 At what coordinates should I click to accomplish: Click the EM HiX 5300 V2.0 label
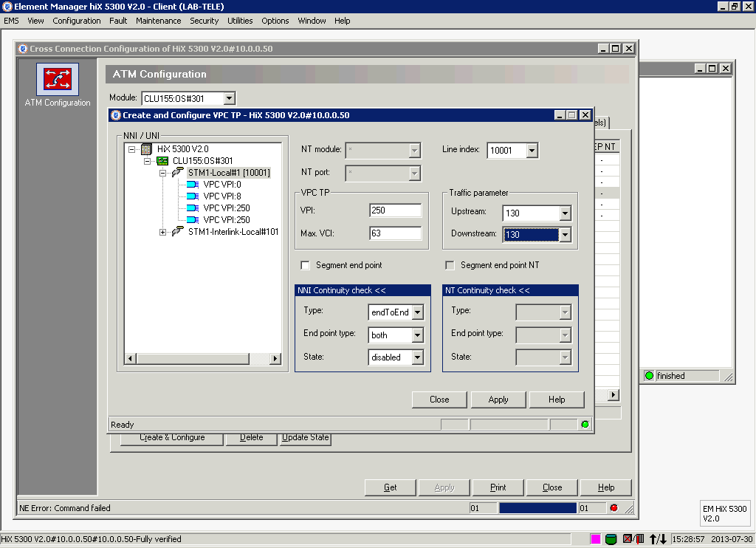point(724,514)
